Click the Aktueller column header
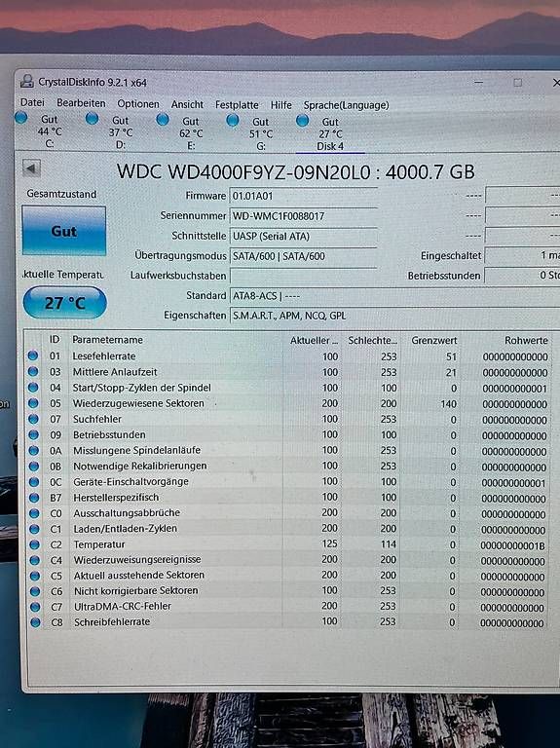Image resolution: width=560 pixels, height=748 pixels. (314, 341)
